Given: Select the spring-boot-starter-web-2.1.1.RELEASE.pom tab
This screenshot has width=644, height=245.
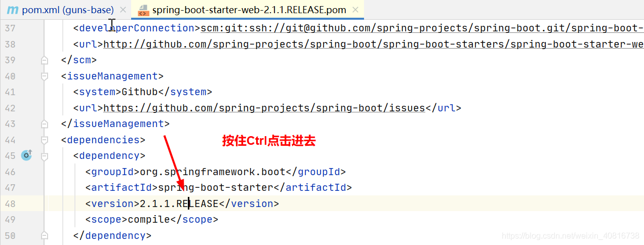Looking at the screenshot, I should [x=249, y=10].
